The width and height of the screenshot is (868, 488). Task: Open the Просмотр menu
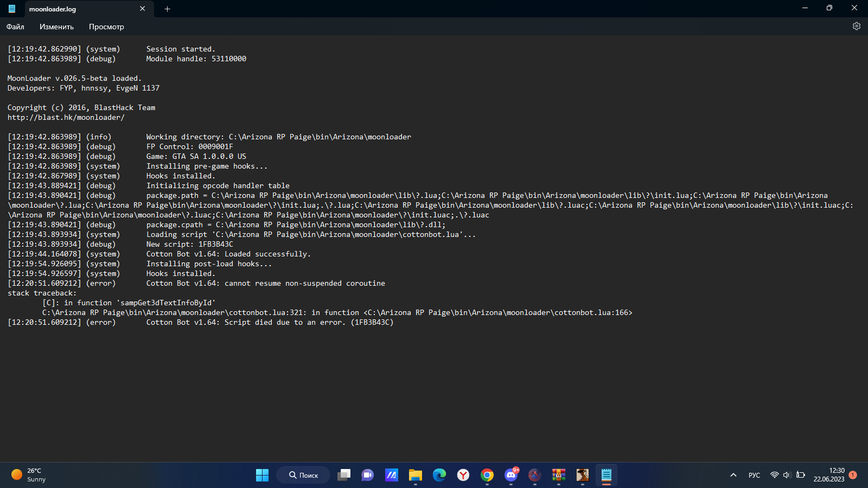[x=106, y=27]
